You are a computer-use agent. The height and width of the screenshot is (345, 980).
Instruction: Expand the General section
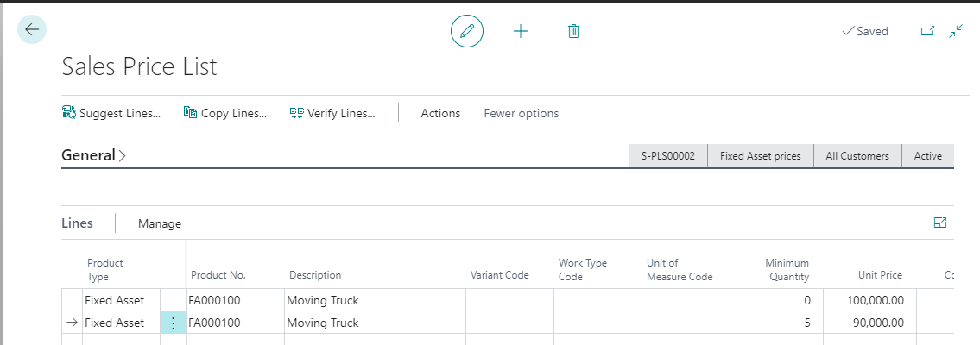tap(93, 156)
